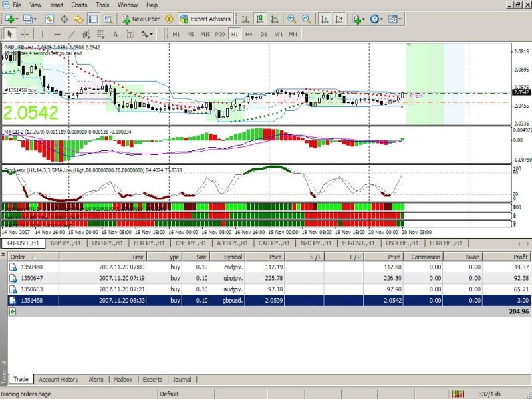The width and height of the screenshot is (532, 399).
Task: Sort by the Profit column header
Action: pyautogui.click(x=507, y=257)
